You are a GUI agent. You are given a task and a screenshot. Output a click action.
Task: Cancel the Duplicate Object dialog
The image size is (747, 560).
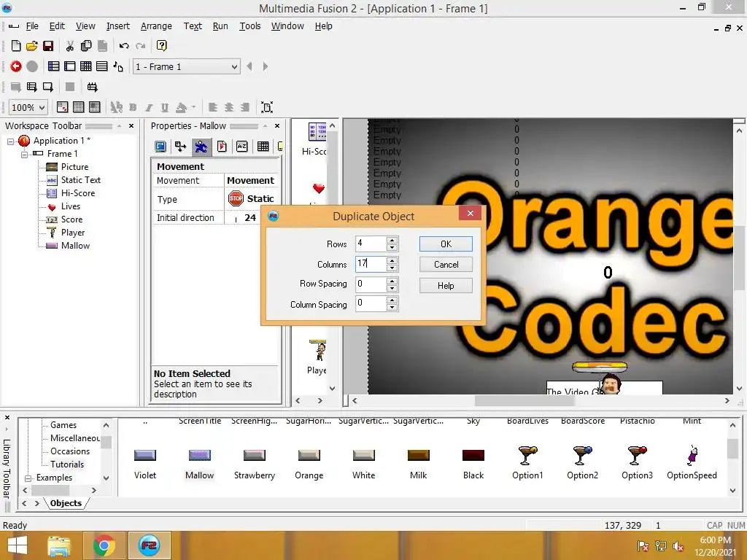(446, 264)
